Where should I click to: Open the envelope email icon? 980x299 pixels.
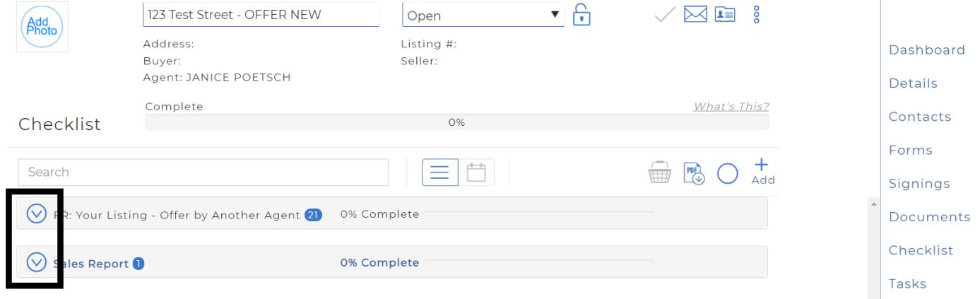coord(696,14)
